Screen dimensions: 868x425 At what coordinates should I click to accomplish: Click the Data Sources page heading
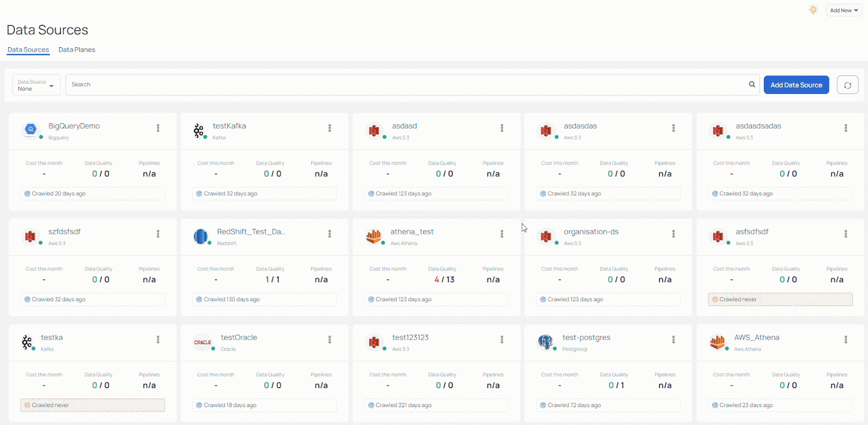click(47, 30)
